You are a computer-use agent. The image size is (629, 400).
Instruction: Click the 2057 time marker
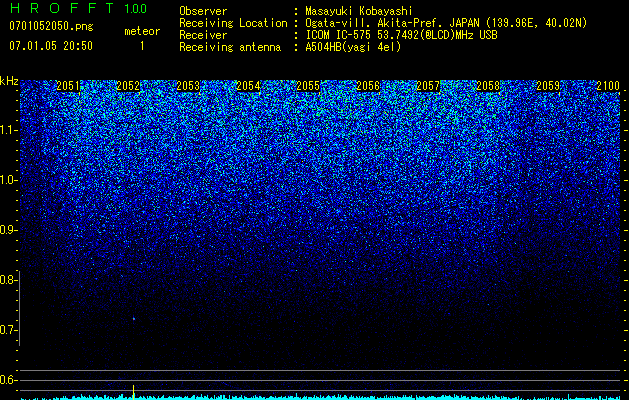428,86
